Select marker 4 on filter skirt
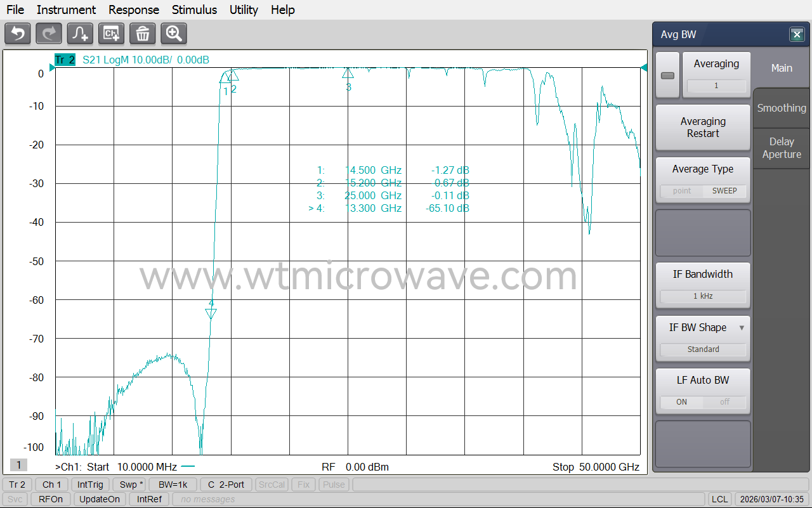 pos(211,314)
